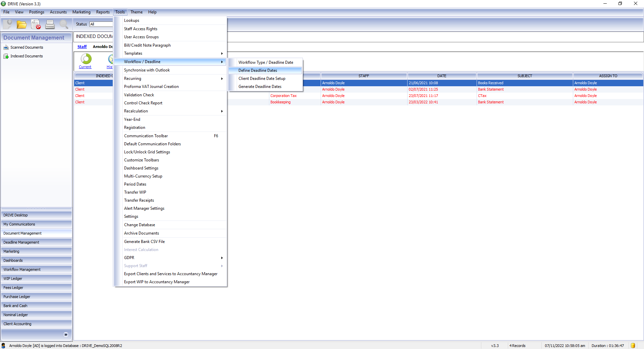Expand the Templates submenu arrow

click(x=222, y=53)
